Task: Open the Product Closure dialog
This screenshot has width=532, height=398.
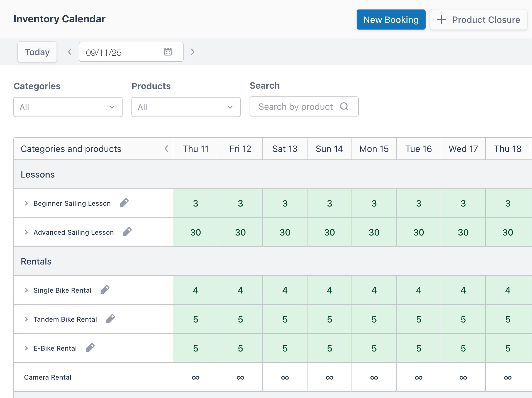Action: (478, 20)
